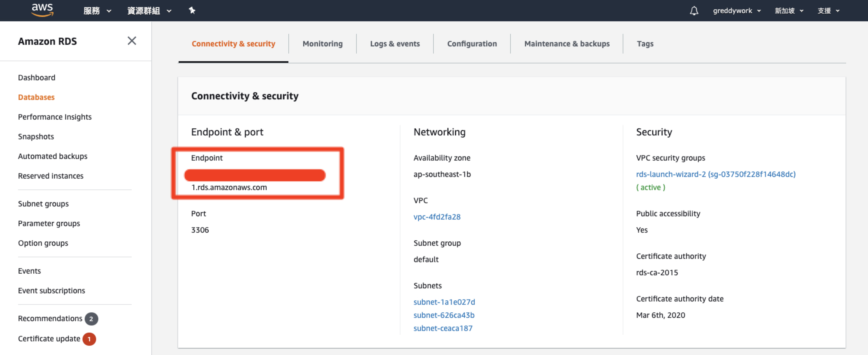The height and width of the screenshot is (355, 868).
Task: Close the Amazon RDS sidebar panel
Action: [132, 41]
